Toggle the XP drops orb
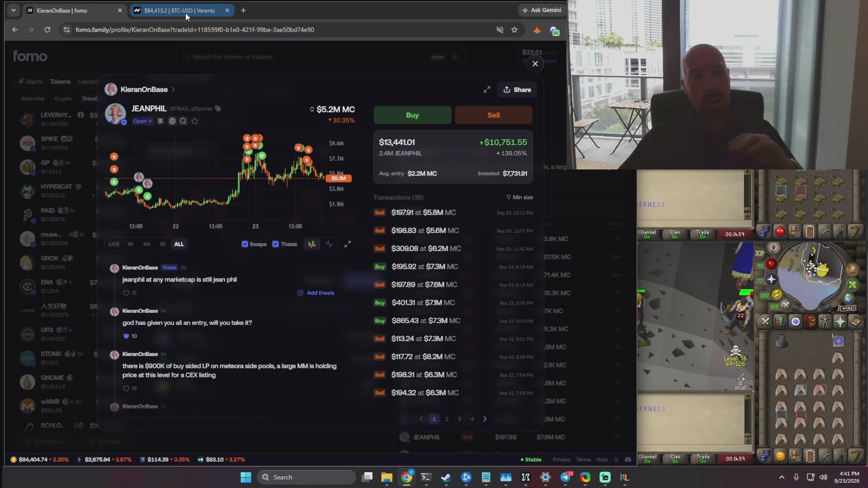Screen dimensions: 868x488 759,253
